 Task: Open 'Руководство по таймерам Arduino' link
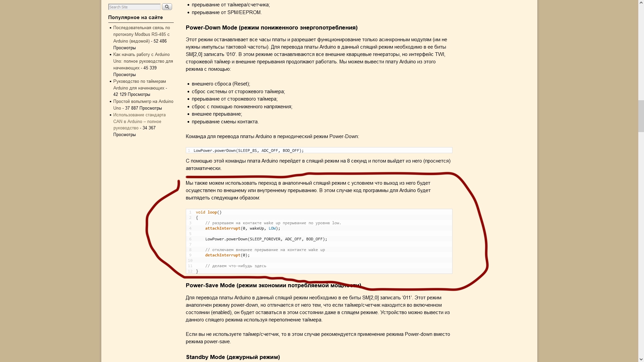(139, 84)
